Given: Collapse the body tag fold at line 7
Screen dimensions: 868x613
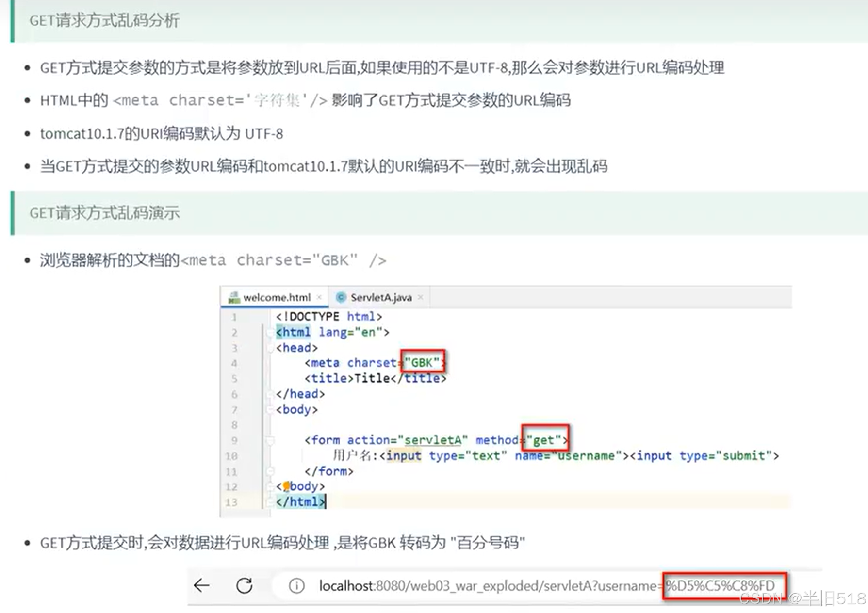Looking at the screenshot, I should [271, 410].
